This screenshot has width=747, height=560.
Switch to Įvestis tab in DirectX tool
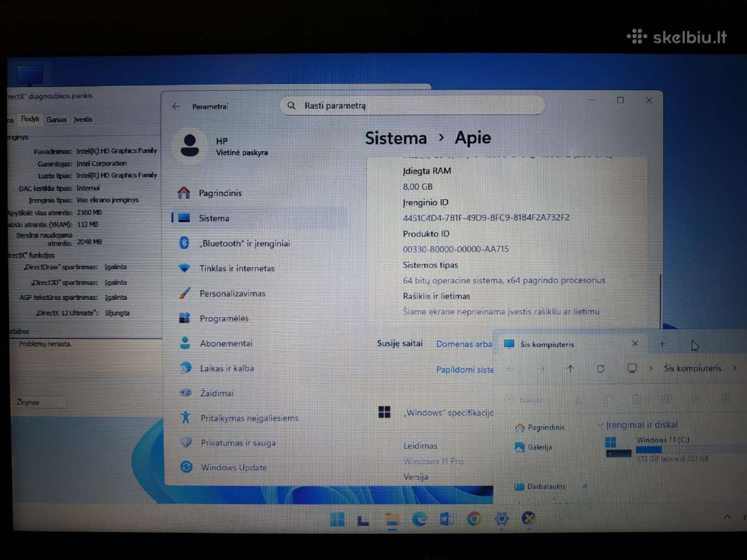coord(83,119)
